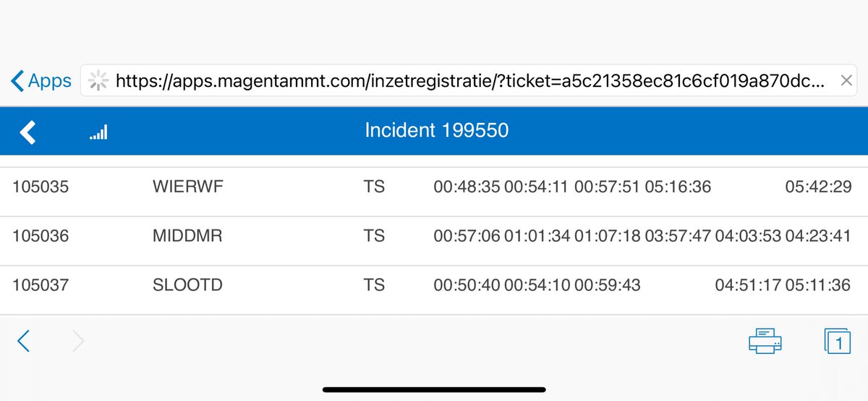Check the signal strength indicator icon
868x401 pixels.
click(x=98, y=132)
